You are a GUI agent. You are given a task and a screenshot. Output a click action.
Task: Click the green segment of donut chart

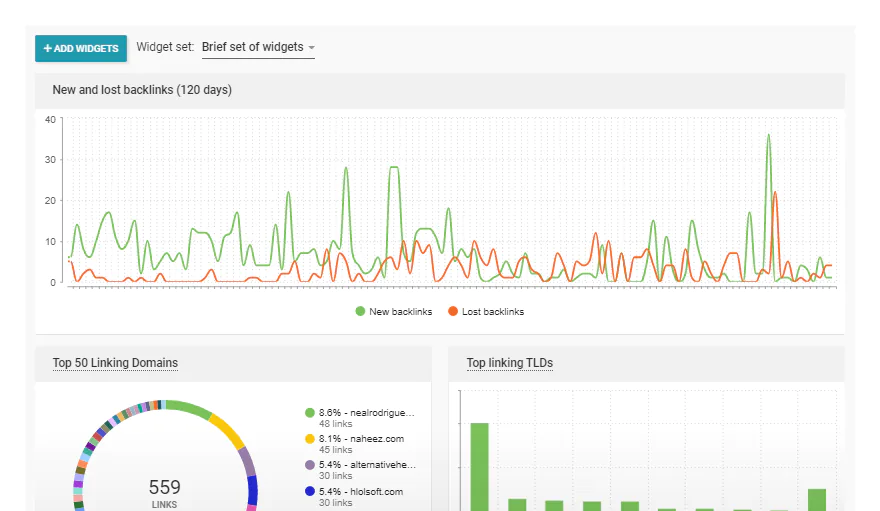[188, 408]
